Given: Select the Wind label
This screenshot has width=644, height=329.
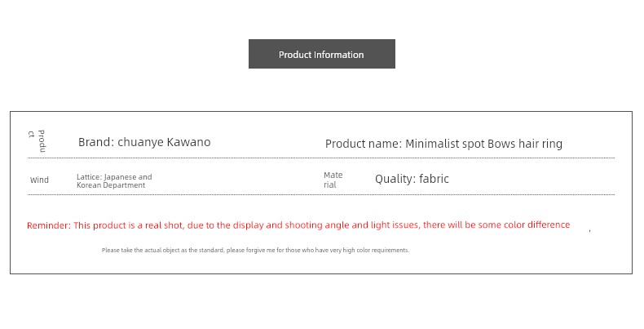Looking at the screenshot, I should [x=39, y=180].
